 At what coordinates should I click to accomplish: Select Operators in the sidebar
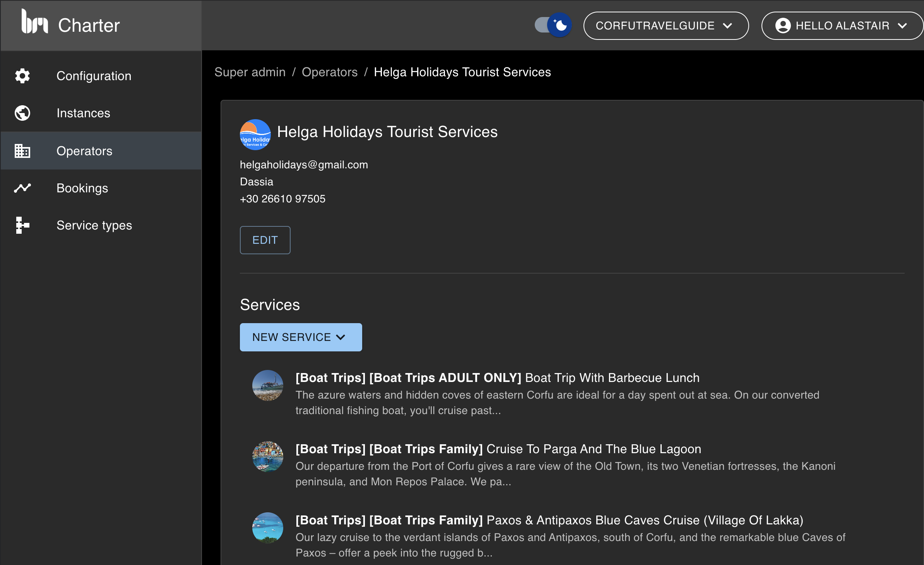pos(101,151)
